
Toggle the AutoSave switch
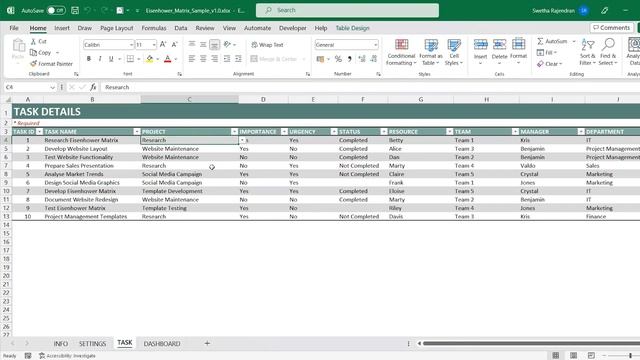point(56,10)
